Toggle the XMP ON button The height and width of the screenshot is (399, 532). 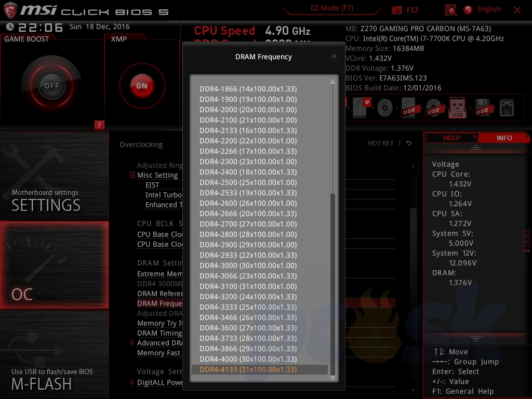click(142, 86)
